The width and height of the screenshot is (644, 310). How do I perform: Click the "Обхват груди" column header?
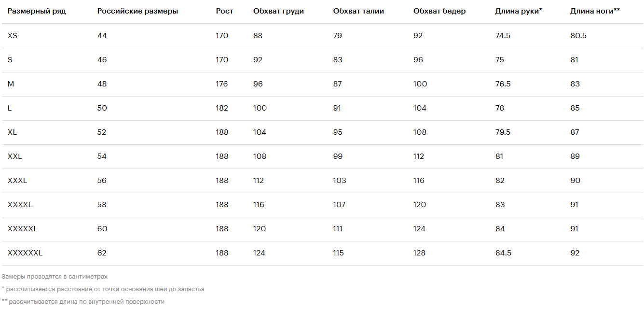[x=278, y=11]
